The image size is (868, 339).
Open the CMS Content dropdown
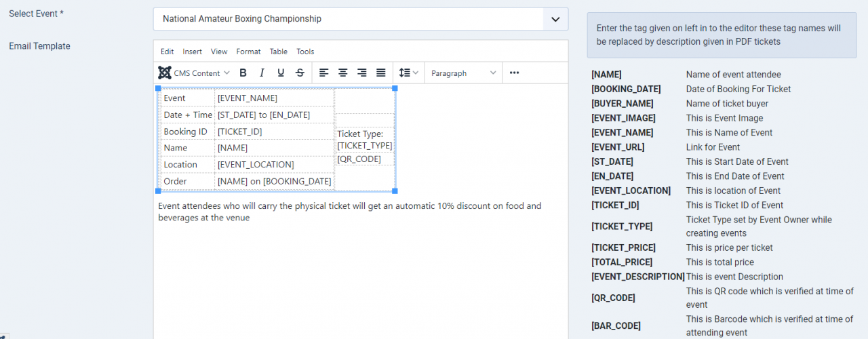[195, 73]
